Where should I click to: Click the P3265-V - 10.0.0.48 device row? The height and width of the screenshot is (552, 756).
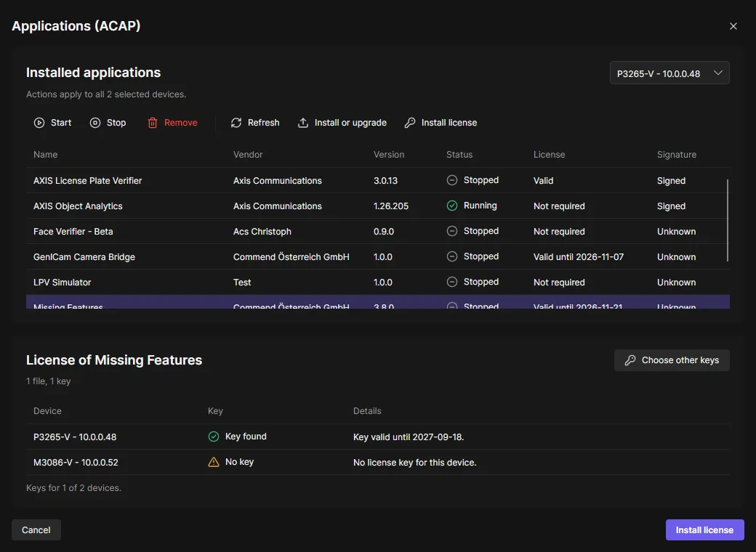pyautogui.click(x=378, y=437)
